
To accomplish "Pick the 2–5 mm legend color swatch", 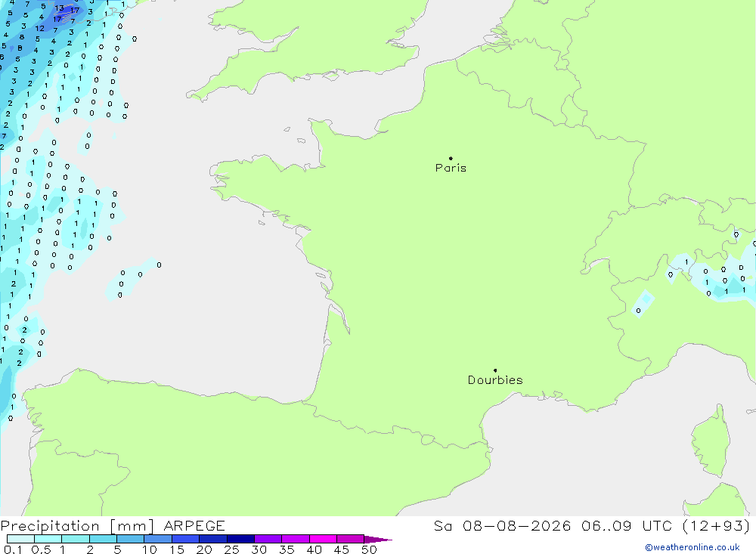I will 103,539.
